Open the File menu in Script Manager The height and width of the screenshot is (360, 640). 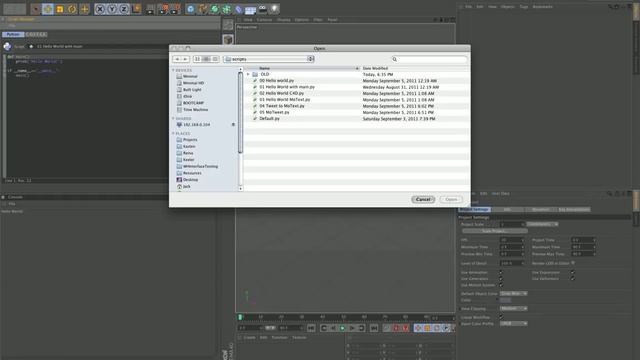[12, 25]
